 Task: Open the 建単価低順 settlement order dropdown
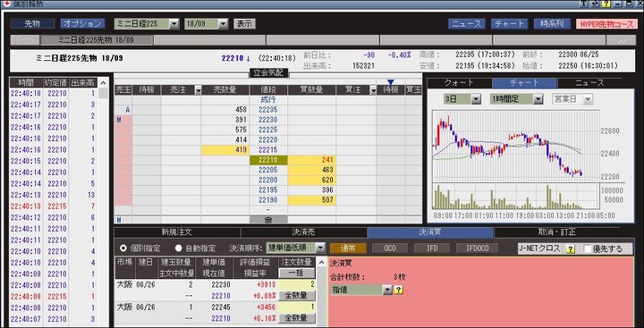[321, 248]
